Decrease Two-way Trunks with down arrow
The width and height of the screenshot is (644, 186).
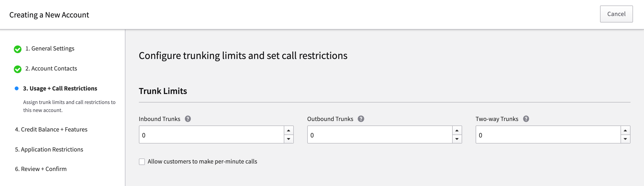(x=625, y=139)
